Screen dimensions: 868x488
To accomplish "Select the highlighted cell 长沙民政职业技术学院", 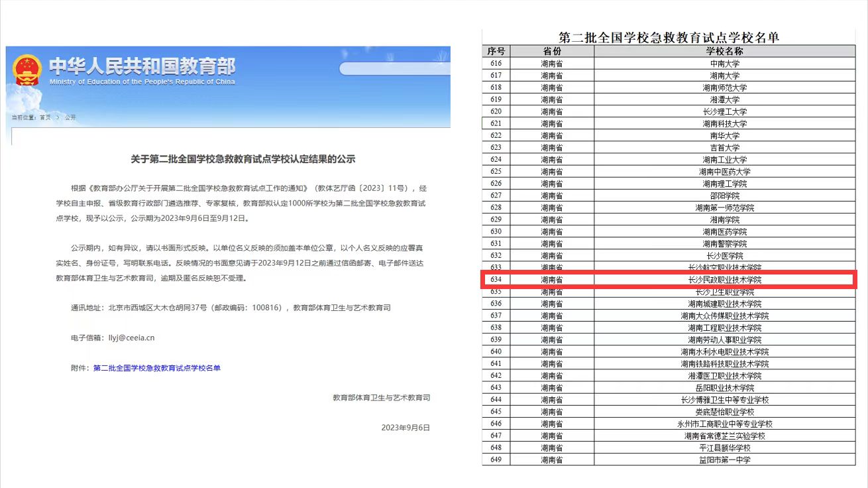I will [725, 280].
